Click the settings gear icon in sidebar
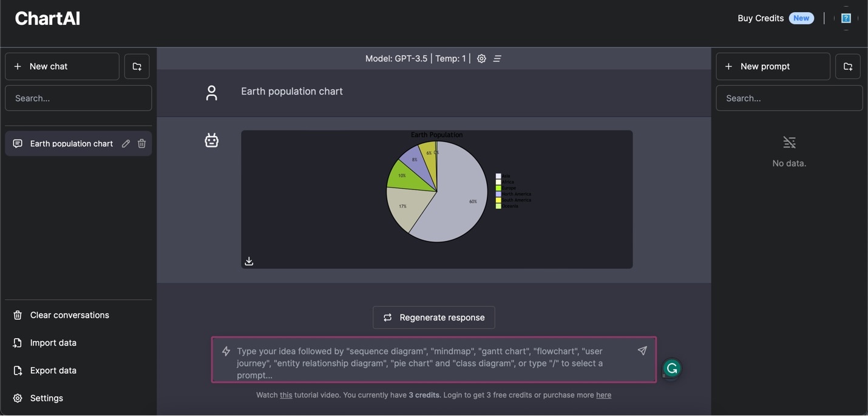 pos(18,398)
